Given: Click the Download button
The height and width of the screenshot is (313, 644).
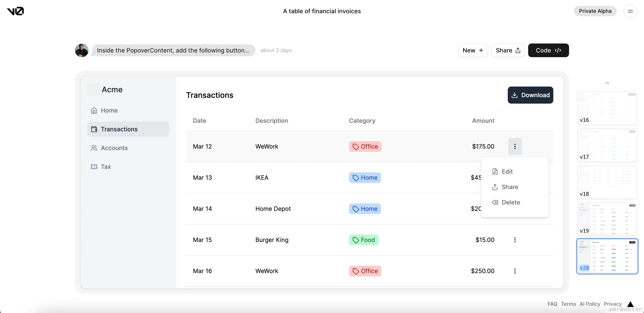Looking at the screenshot, I should pos(530,95).
